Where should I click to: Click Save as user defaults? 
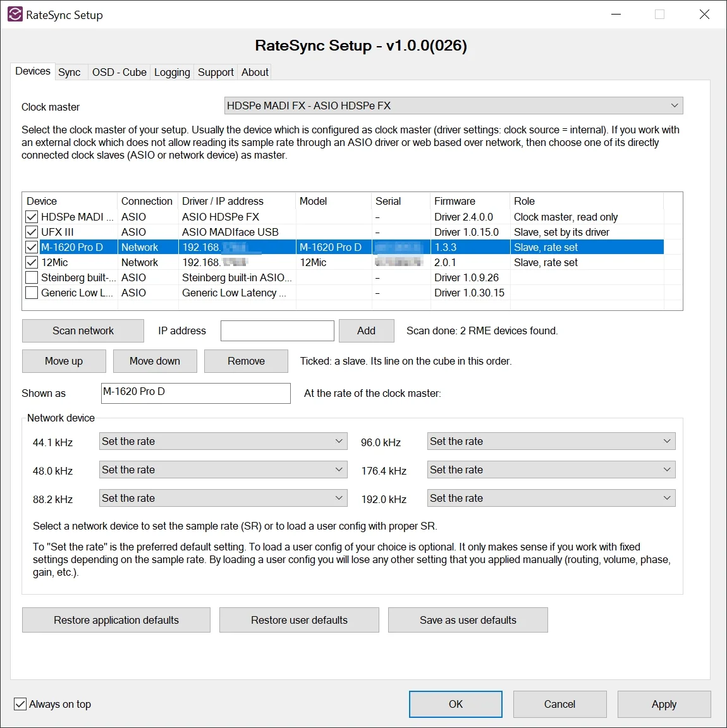tap(468, 620)
